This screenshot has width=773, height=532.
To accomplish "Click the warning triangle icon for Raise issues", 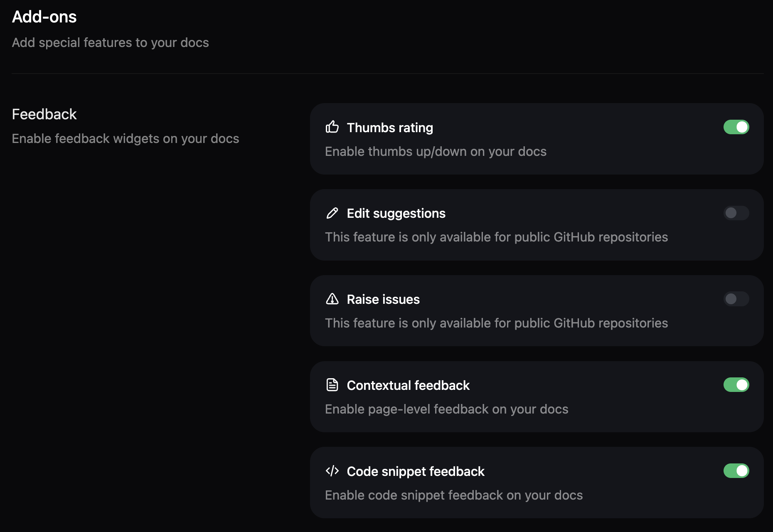I will (332, 299).
